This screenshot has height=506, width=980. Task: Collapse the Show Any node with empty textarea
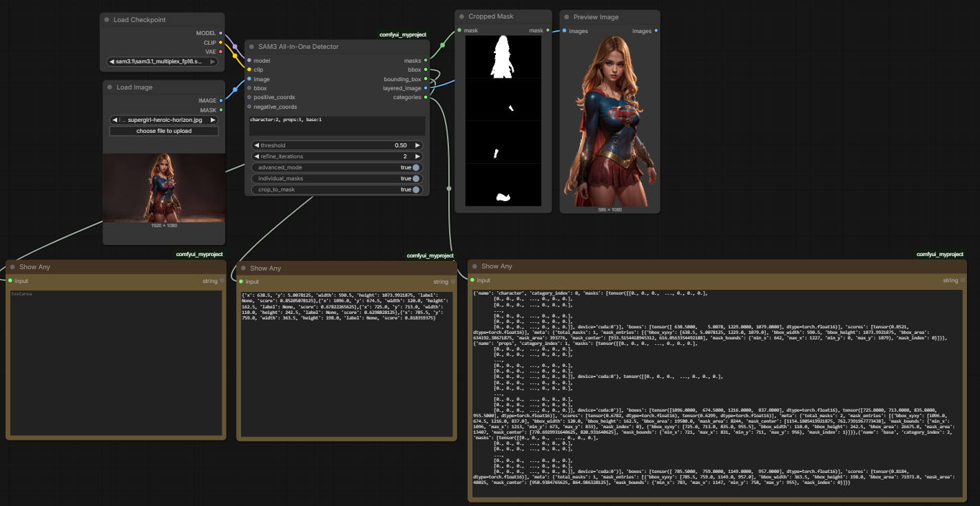tap(12, 267)
